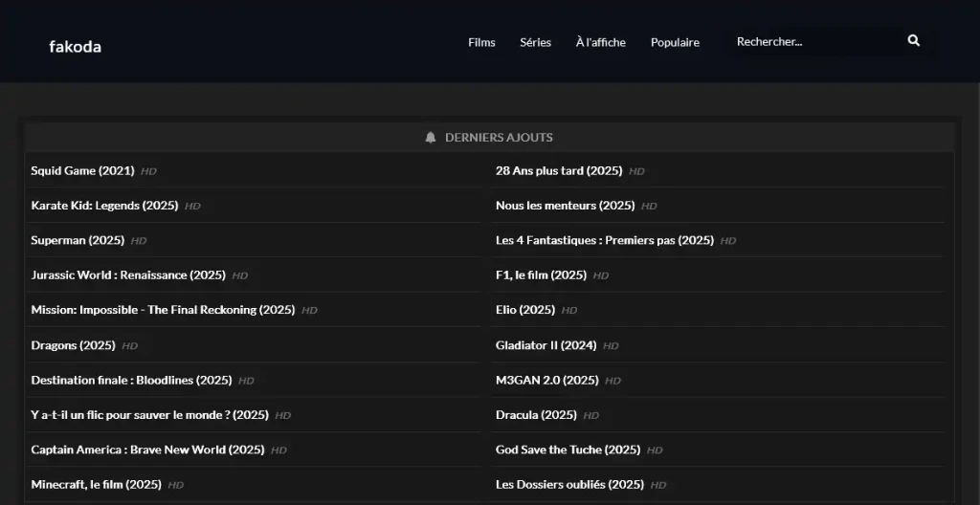Go to À l'affiche section
980x505 pixels.
[x=601, y=42]
